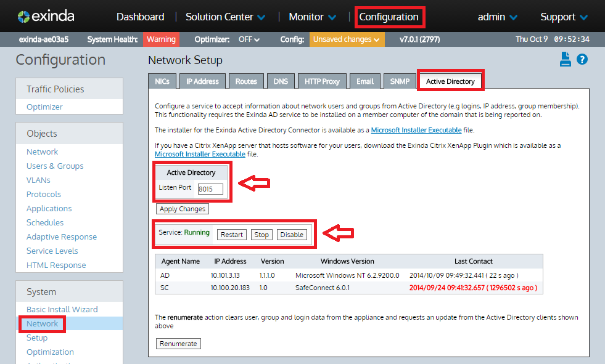Switch to the HTTP Proxy tab
The width and height of the screenshot is (605, 364).
coord(322,81)
